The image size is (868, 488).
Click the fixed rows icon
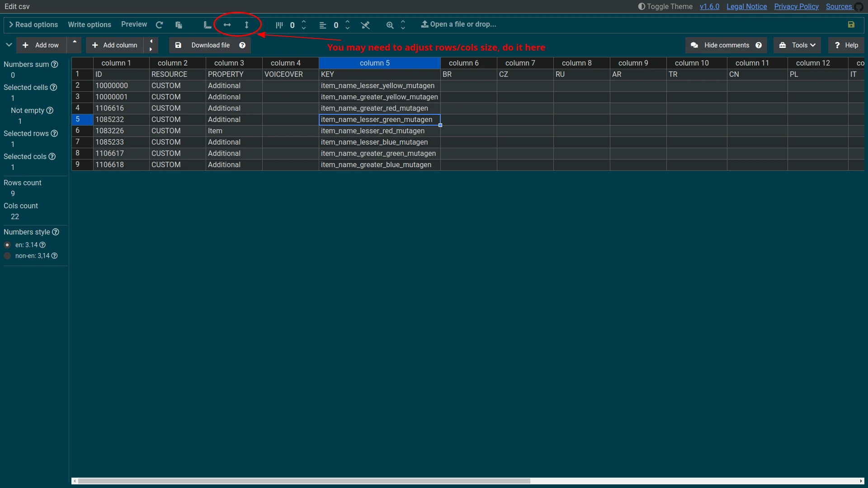(x=279, y=25)
